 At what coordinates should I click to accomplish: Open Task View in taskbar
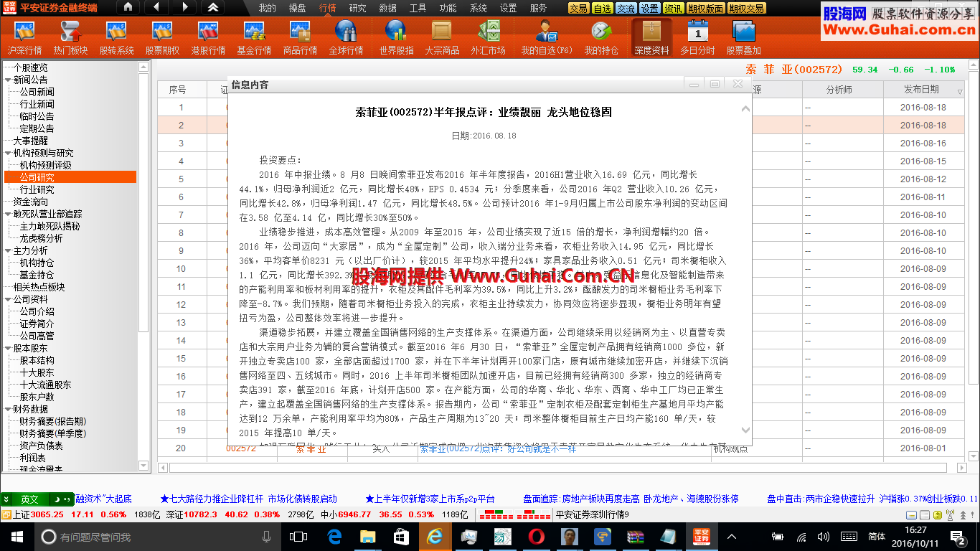[x=298, y=536]
